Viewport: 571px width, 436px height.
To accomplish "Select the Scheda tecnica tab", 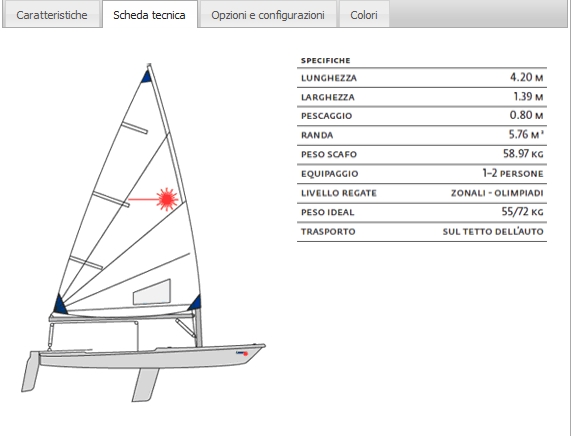I will (x=149, y=15).
